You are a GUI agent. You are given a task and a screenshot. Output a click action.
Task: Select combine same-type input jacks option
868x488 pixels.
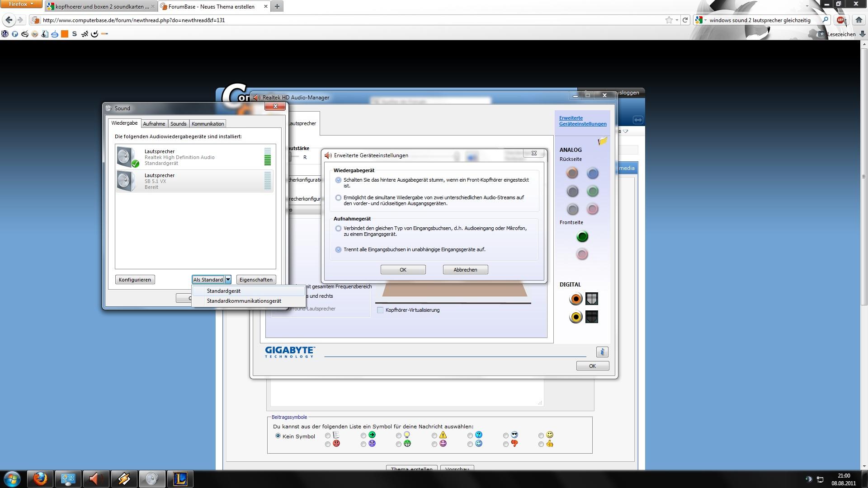pos(338,228)
